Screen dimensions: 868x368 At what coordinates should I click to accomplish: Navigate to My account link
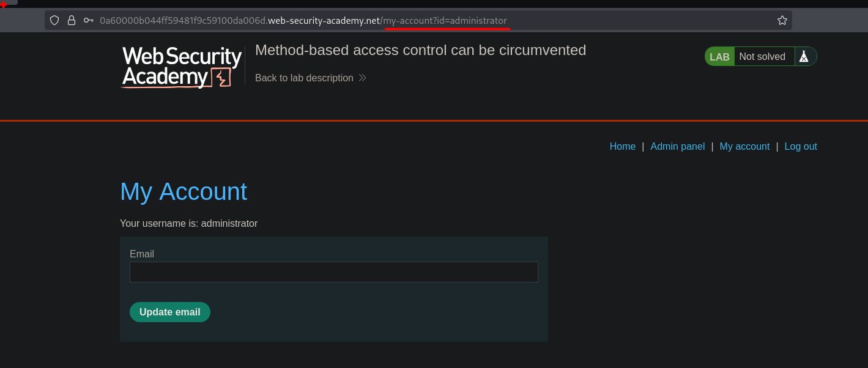(744, 146)
